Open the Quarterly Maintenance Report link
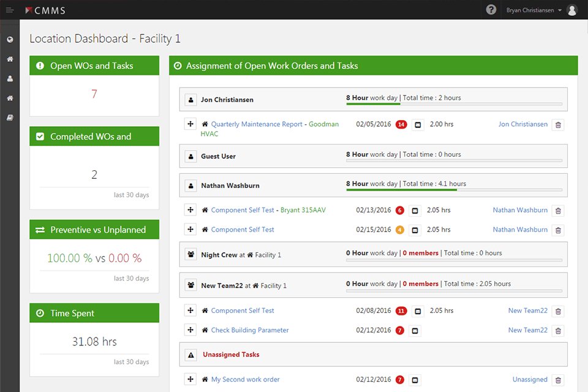Screen dimensions: 588x392 [257, 124]
